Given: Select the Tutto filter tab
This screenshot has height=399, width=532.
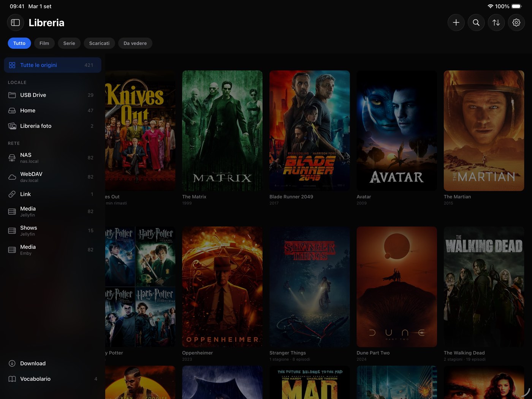Looking at the screenshot, I should point(19,43).
